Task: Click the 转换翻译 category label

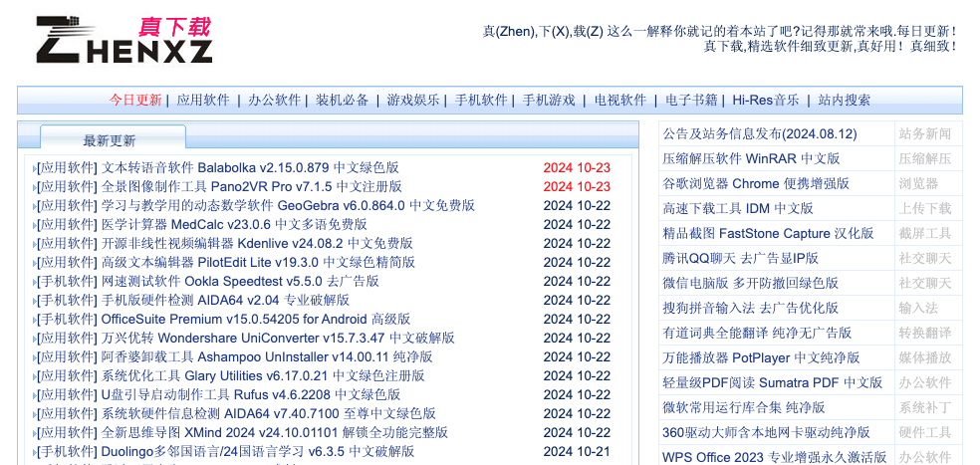Action: point(925,333)
